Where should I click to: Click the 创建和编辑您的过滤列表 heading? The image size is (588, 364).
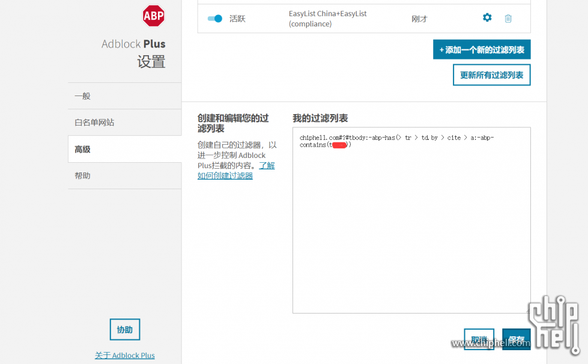click(x=233, y=123)
